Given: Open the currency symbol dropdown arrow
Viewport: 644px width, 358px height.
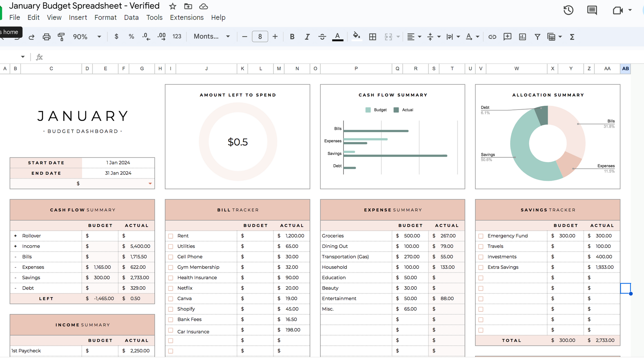Looking at the screenshot, I should pos(150,184).
